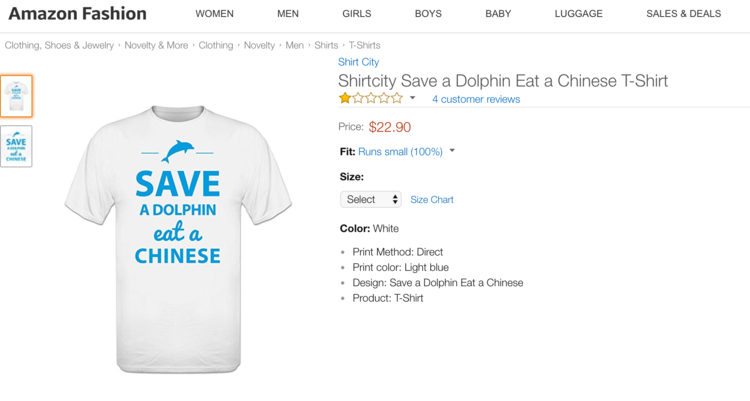Select the first t-shirt thumbnail

(16, 96)
